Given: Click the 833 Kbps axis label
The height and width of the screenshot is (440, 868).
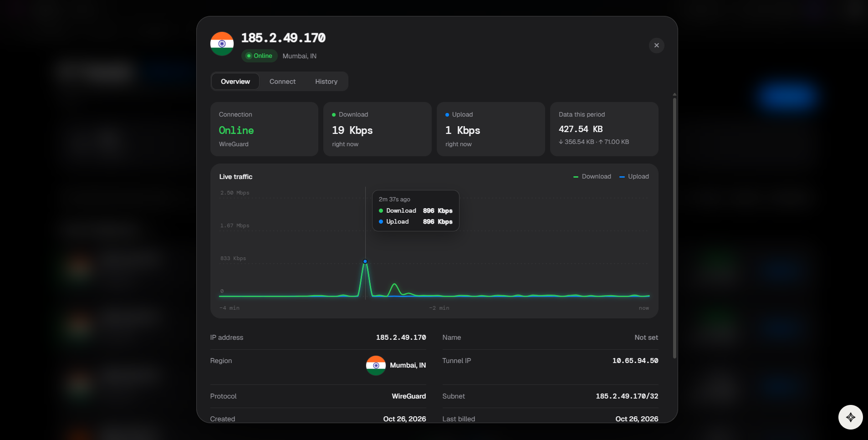Looking at the screenshot, I should tap(233, 259).
